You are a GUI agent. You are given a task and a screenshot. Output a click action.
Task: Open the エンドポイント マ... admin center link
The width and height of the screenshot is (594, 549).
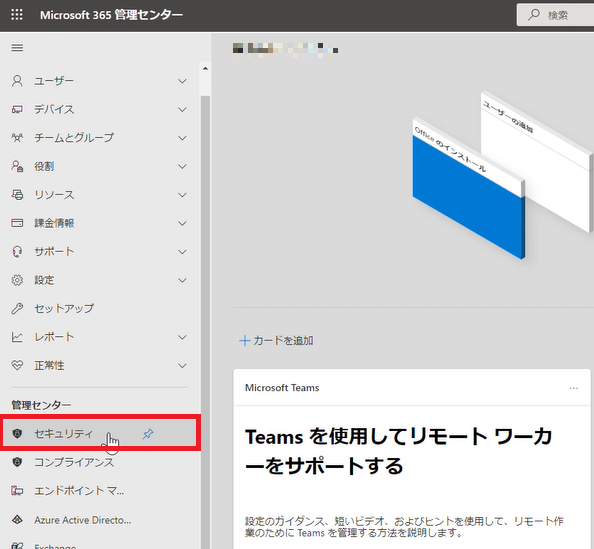[100, 491]
